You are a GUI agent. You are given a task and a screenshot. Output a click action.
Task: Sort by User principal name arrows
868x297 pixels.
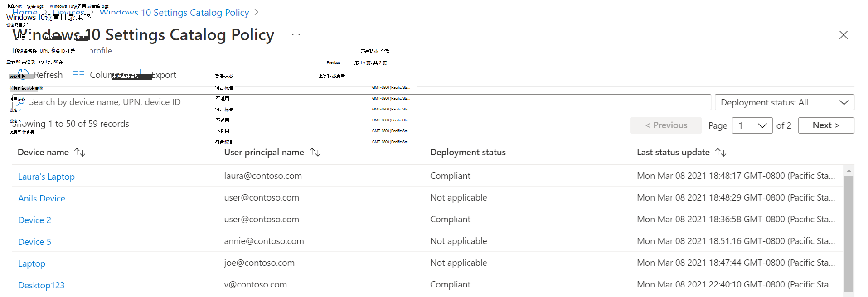315,153
